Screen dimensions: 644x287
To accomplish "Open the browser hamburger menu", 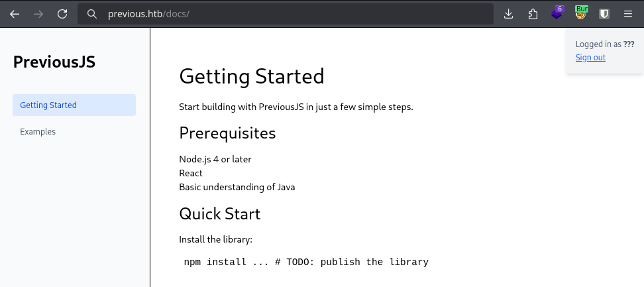I will (x=628, y=13).
